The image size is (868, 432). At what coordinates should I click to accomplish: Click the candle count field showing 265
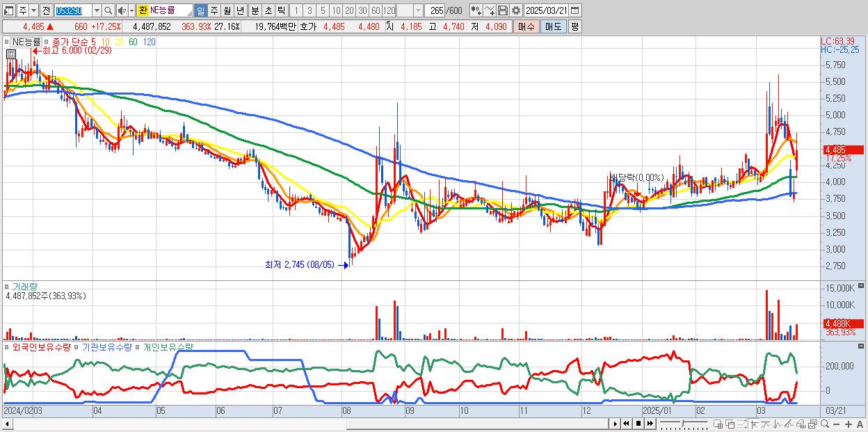coord(436,10)
